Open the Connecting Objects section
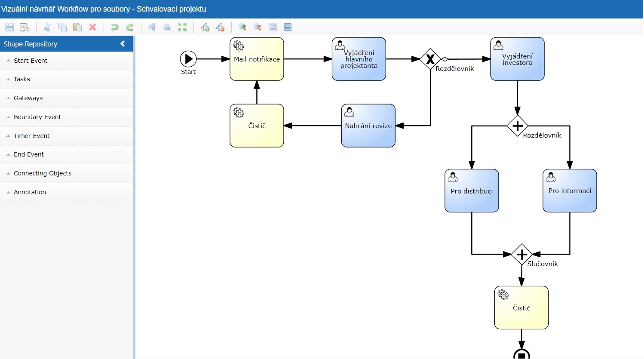Image resolution: width=644 pixels, height=359 pixels. (43, 173)
